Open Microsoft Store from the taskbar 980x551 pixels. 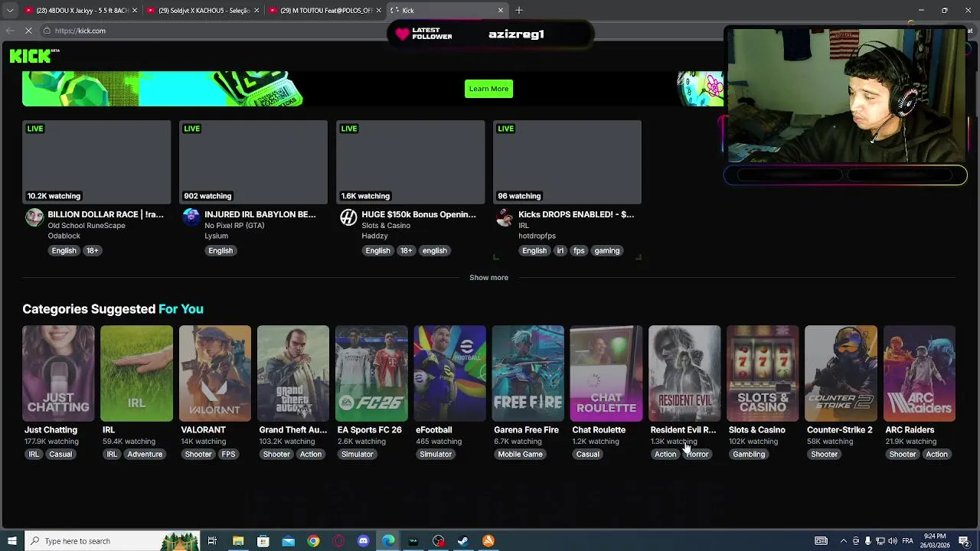coord(263,541)
